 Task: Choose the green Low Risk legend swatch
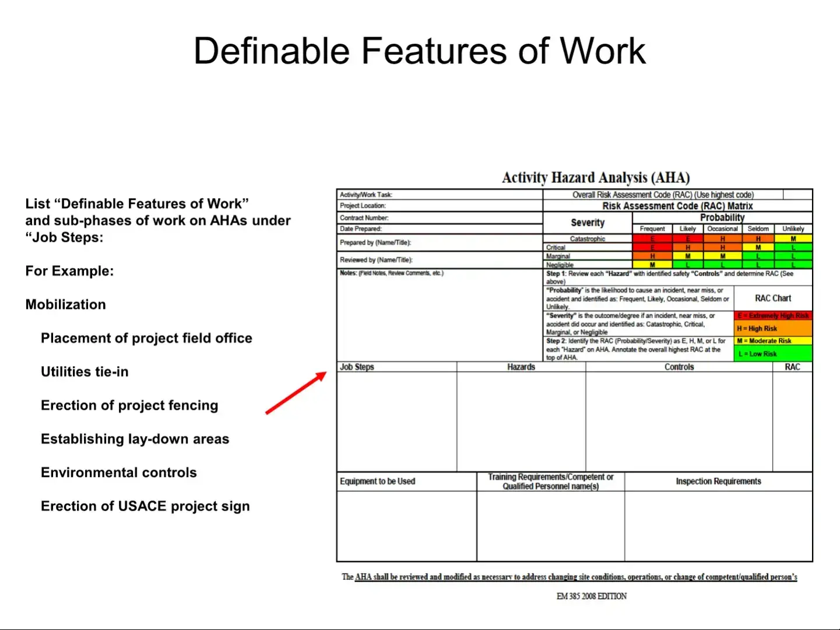pyautogui.click(x=772, y=354)
